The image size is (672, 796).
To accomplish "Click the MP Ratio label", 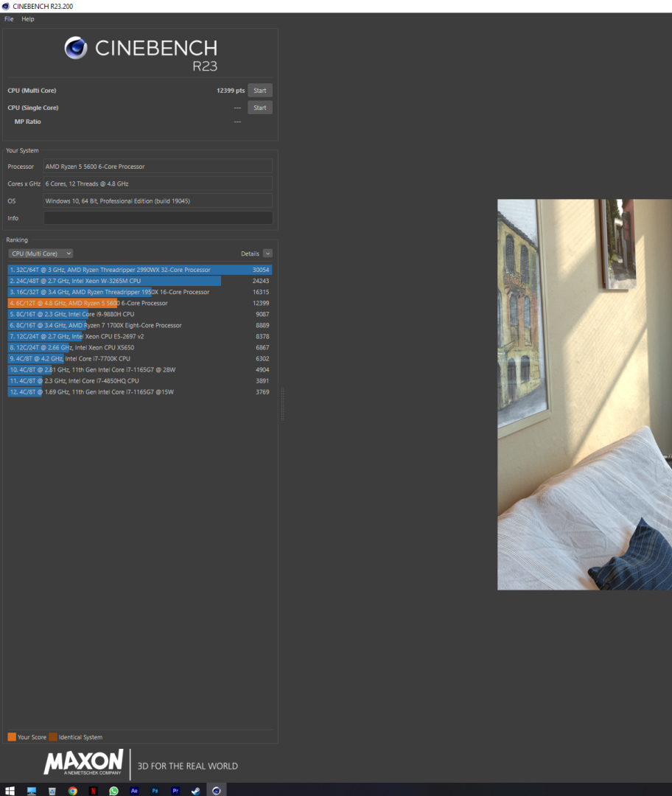I will click(x=27, y=122).
